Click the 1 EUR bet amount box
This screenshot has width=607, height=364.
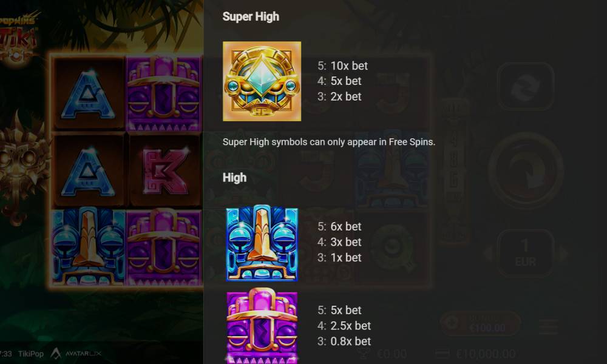[x=526, y=254]
